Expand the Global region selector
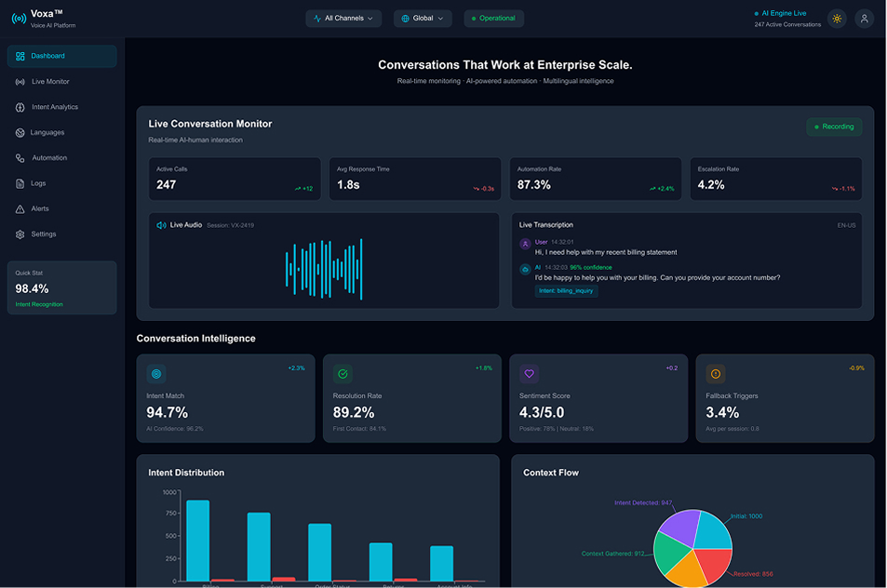 point(423,18)
